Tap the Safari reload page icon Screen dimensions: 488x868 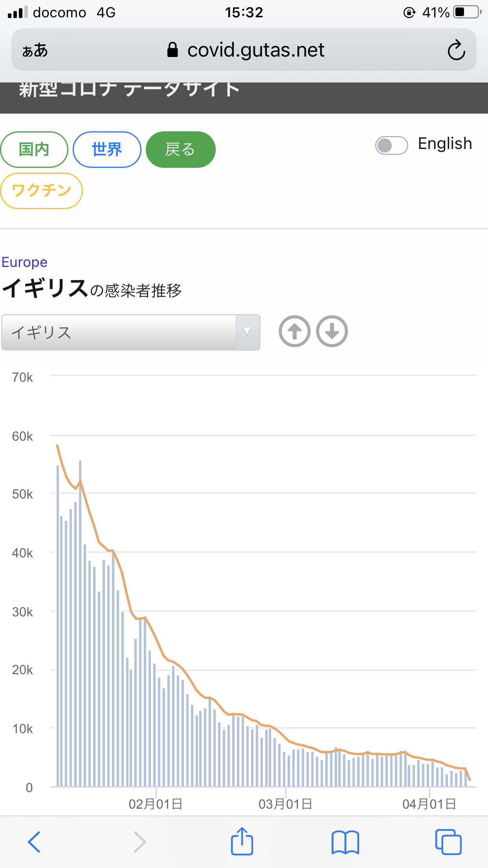click(456, 50)
